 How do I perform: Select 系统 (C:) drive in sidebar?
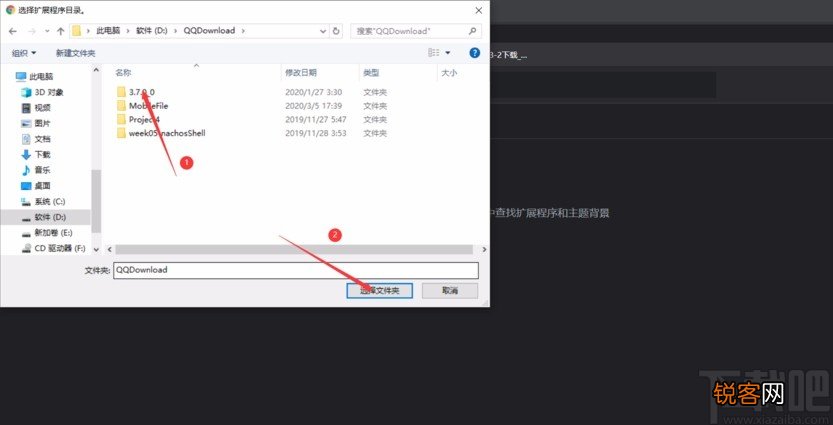click(50, 201)
